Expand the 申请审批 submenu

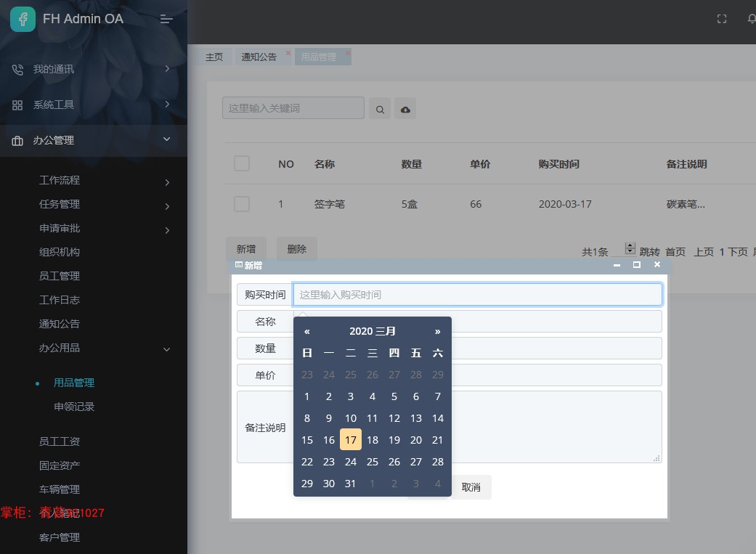pyautogui.click(x=167, y=230)
